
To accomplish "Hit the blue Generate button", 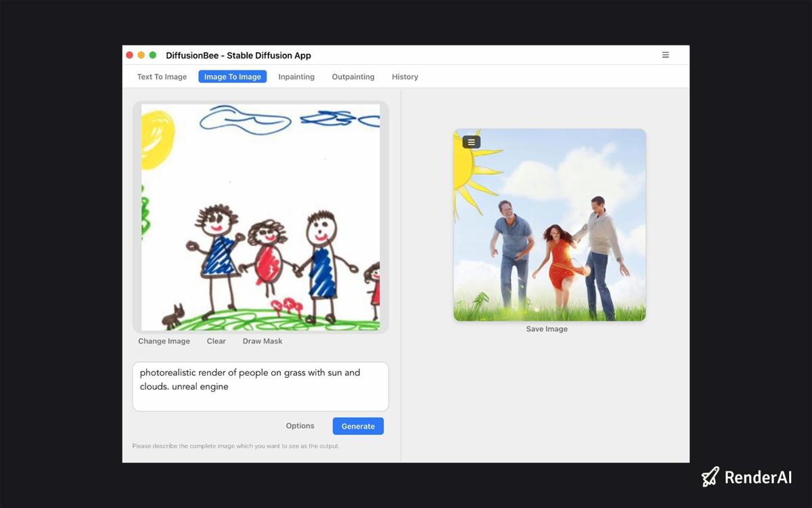I will tap(358, 426).
